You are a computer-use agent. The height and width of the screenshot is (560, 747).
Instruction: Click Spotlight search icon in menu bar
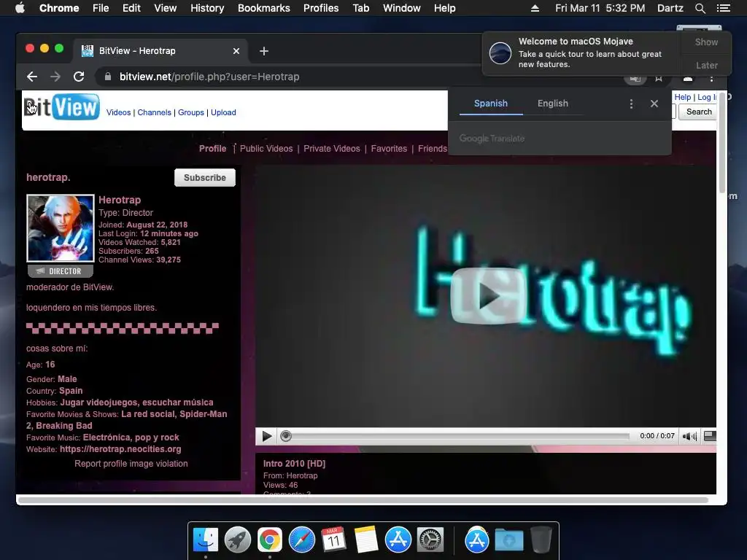[x=700, y=8]
